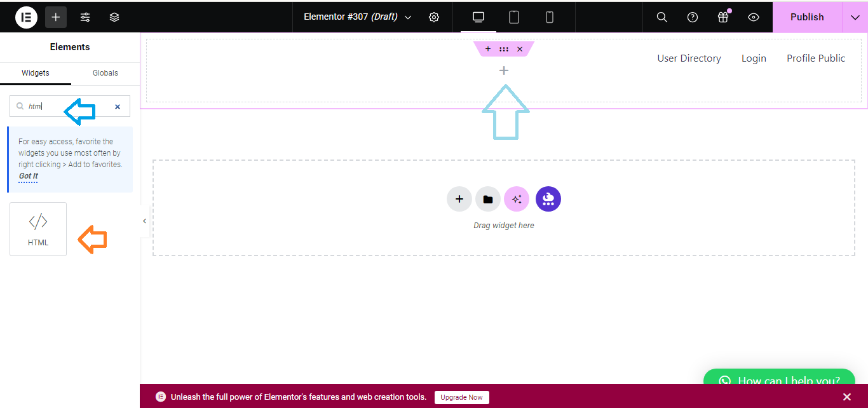Click the Upgrade Now button
Viewport: 868px width, 408px height.
pyautogui.click(x=461, y=397)
